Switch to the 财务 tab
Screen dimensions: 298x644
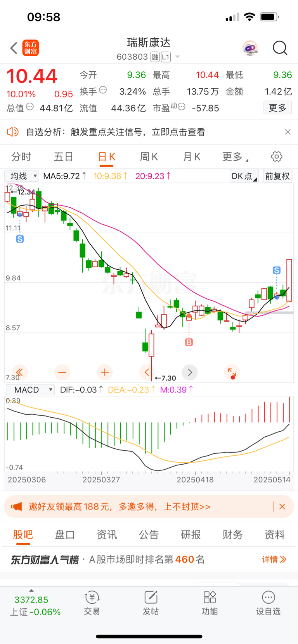(x=233, y=535)
